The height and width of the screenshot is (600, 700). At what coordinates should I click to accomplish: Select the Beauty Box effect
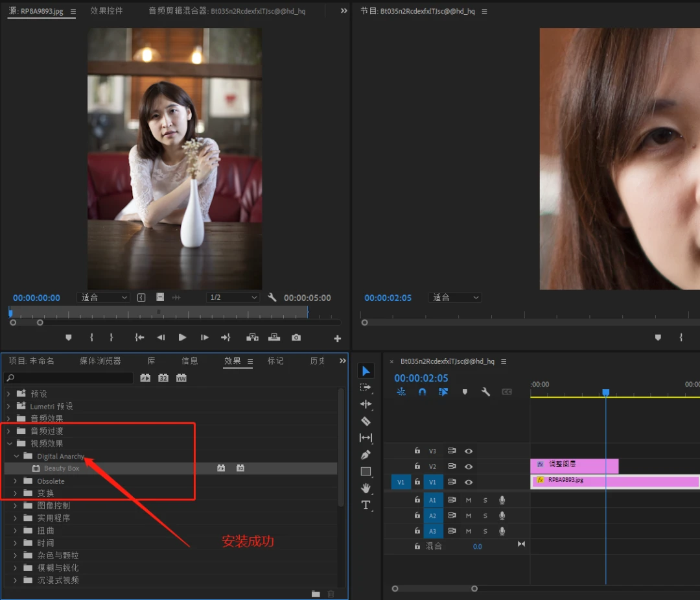click(x=62, y=468)
